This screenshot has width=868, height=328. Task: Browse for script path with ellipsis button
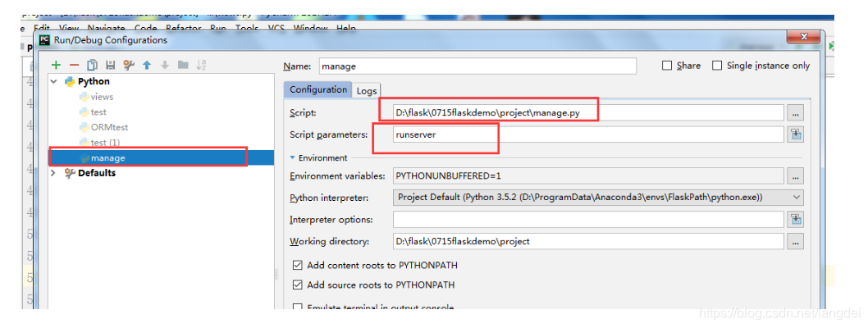click(x=796, y=113)
